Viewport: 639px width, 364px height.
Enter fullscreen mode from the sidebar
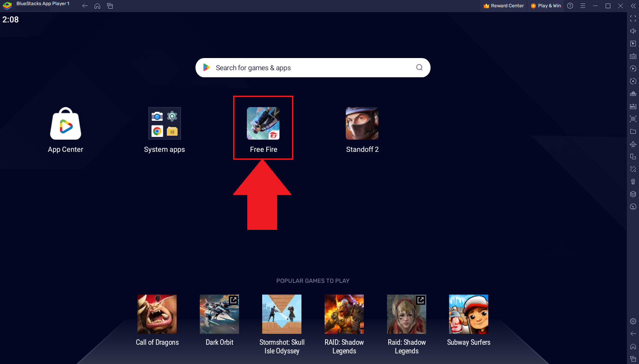coord(633,18)
